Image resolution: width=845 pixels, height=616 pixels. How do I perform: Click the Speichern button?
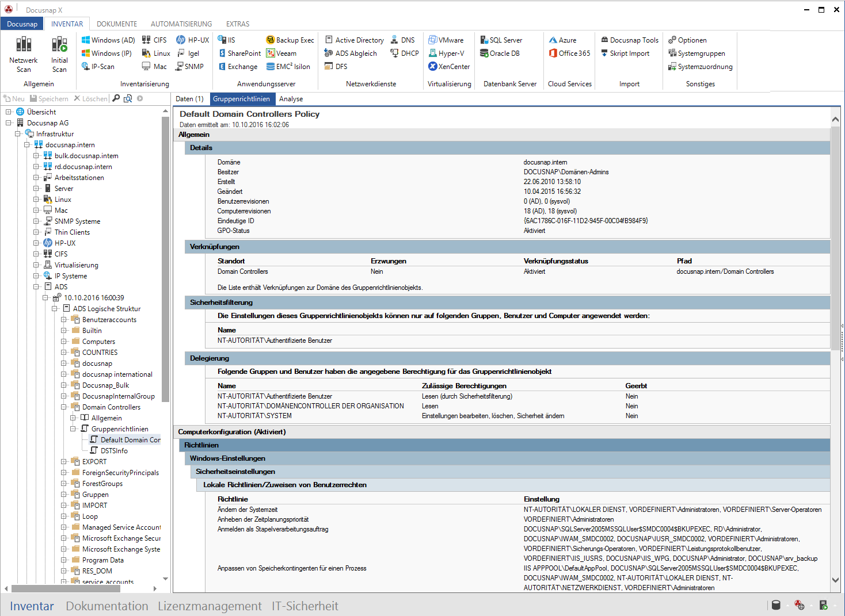pyautogui.click(x=49, y=99)
